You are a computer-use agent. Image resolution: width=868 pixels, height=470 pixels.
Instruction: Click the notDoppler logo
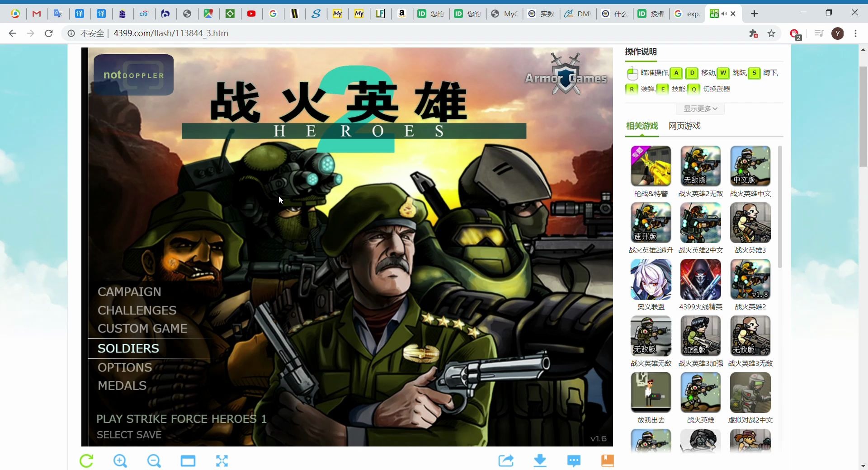[133, 75]
